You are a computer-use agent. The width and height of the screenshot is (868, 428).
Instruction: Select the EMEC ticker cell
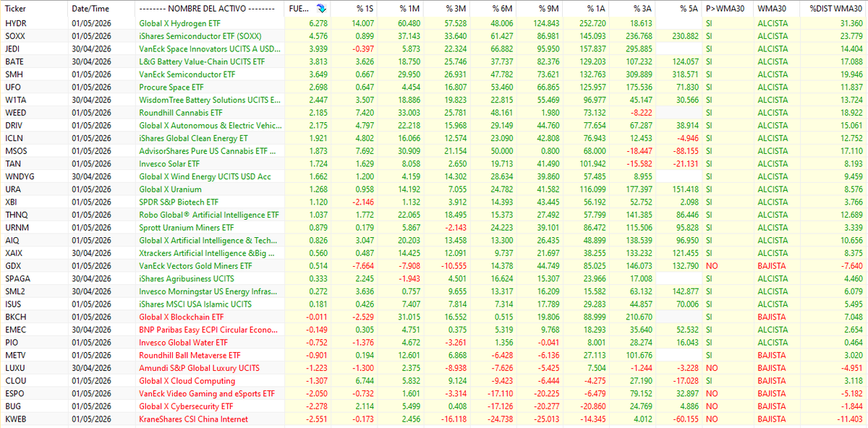(16, 330)
